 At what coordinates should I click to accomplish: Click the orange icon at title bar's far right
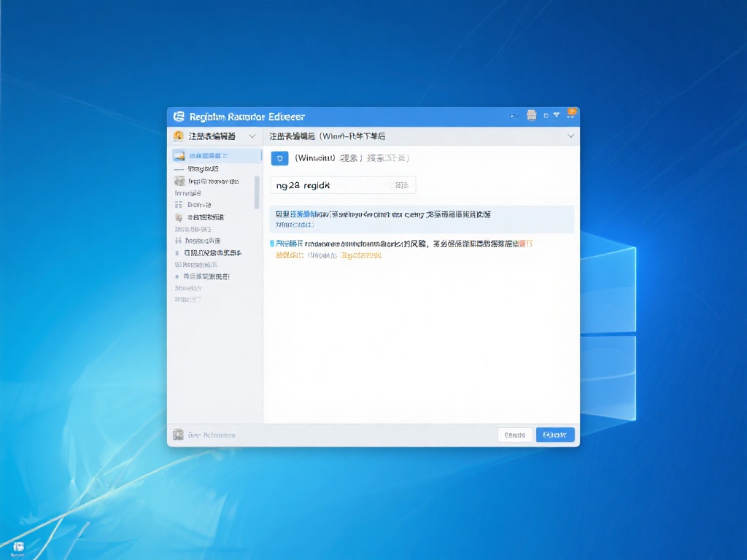[x=571, y=113]
